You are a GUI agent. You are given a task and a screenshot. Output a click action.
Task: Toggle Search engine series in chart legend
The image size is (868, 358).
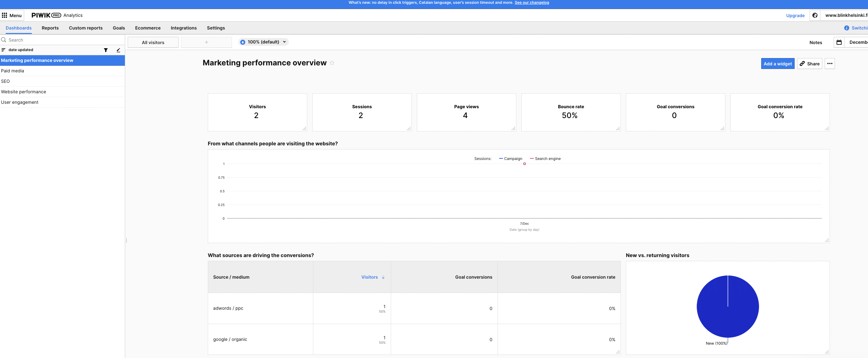tap(545, 159)
